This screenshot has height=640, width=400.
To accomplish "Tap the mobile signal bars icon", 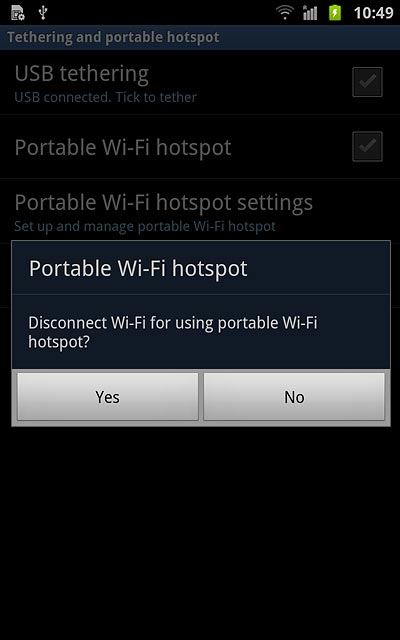I will (310, 13).
